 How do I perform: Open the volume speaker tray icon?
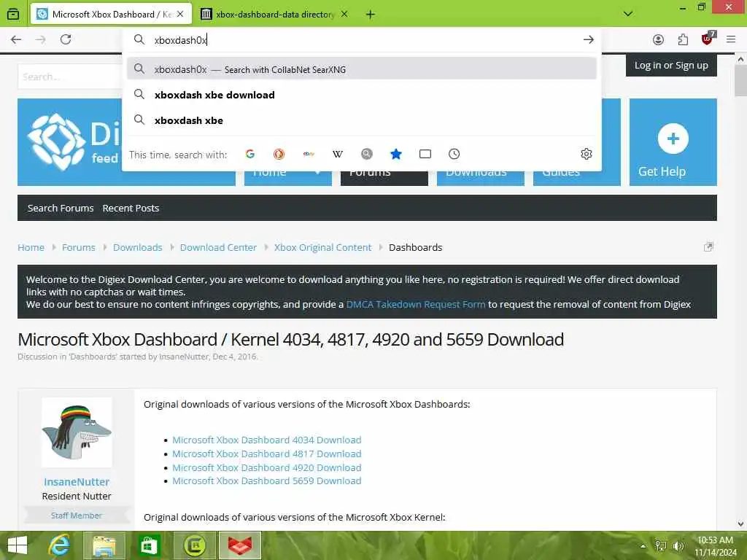[678, 546]
